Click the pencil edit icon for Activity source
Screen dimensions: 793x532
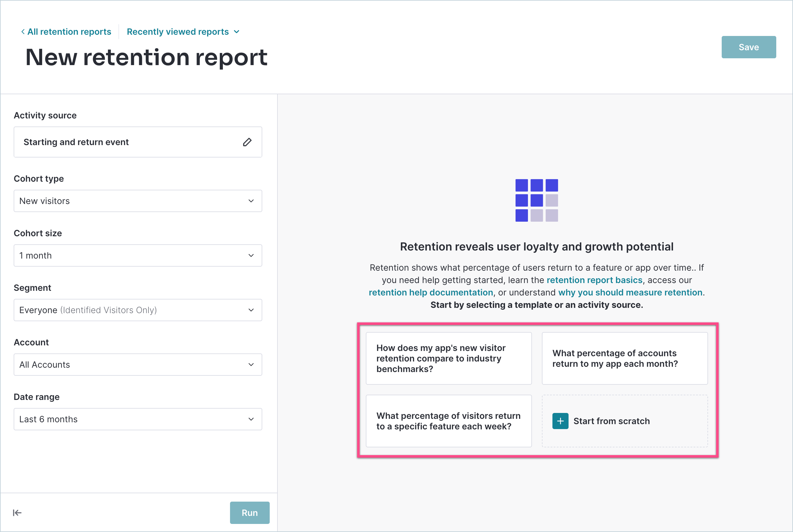247,142
